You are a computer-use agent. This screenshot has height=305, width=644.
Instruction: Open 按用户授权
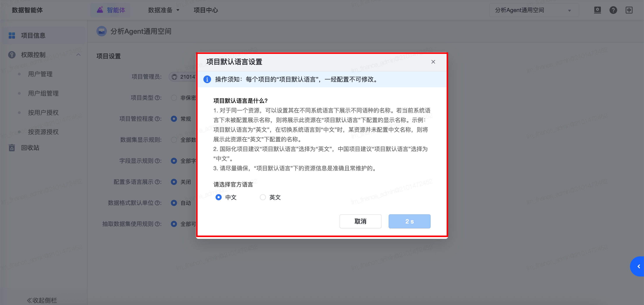[x=43, y=112]
